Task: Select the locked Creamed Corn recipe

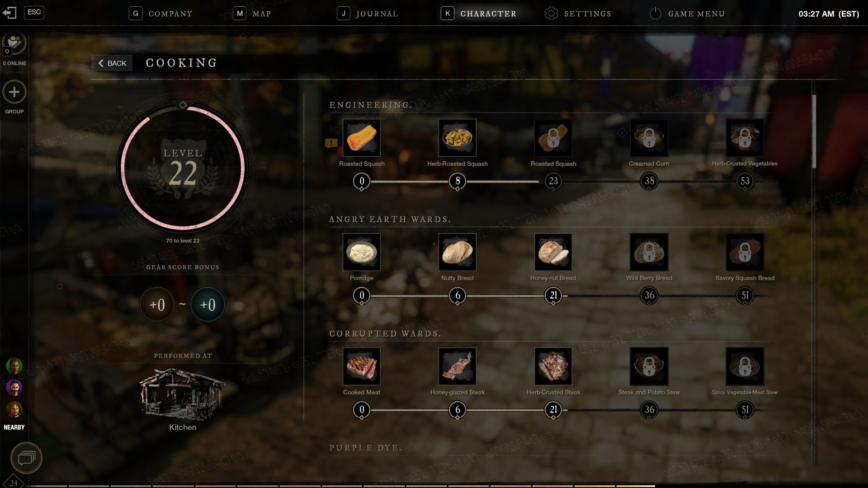Action: (x=649, y=138)
